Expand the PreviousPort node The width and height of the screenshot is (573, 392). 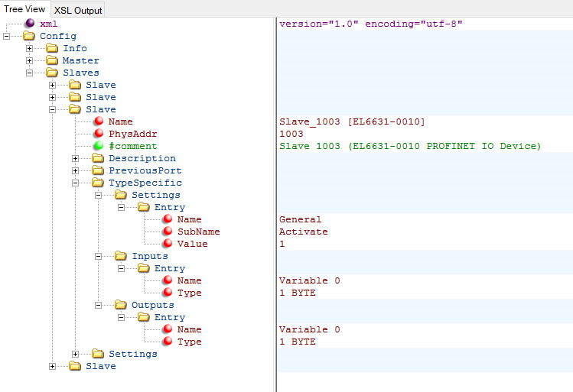(76, 170)
